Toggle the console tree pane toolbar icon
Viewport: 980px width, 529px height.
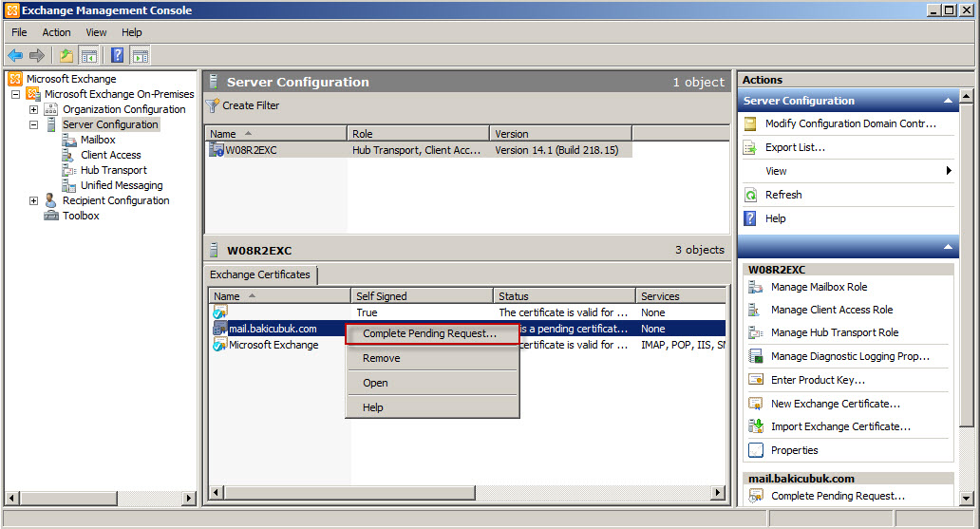(x=89, y=56)
